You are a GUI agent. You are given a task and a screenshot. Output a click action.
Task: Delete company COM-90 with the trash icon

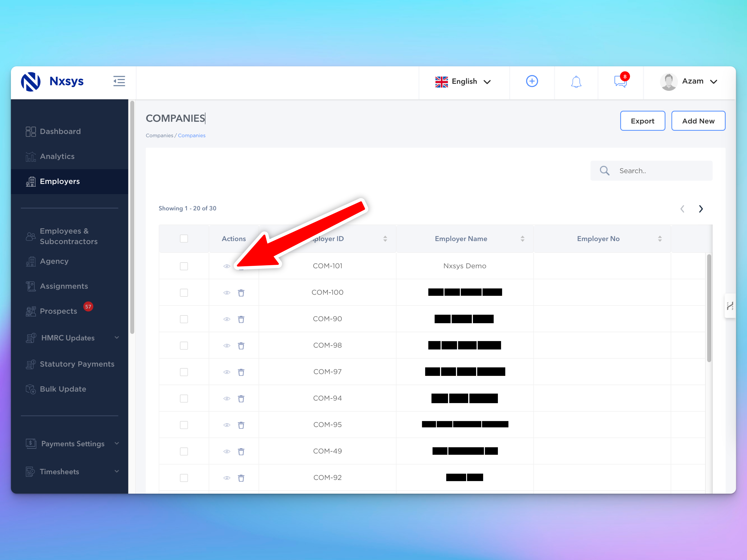(241, 319)
